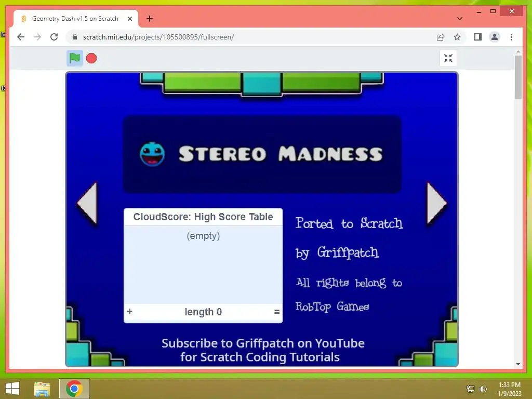This screenshot has height=399, width=532.
Task: Click the blue smiley difficulty face icon
Action: 152,154
